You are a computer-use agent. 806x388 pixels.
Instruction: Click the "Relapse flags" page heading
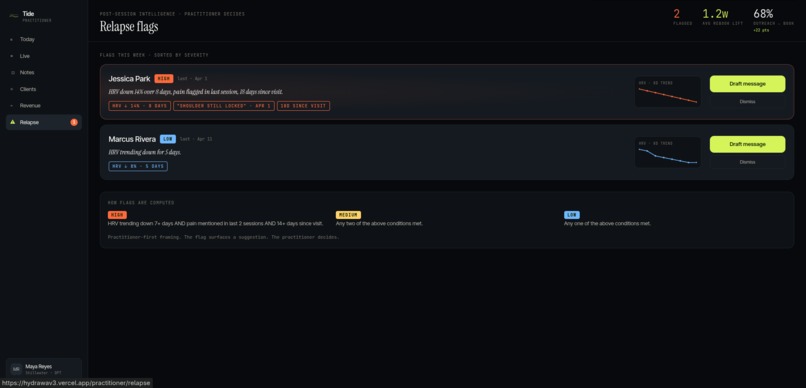click(x=129, y=27)
